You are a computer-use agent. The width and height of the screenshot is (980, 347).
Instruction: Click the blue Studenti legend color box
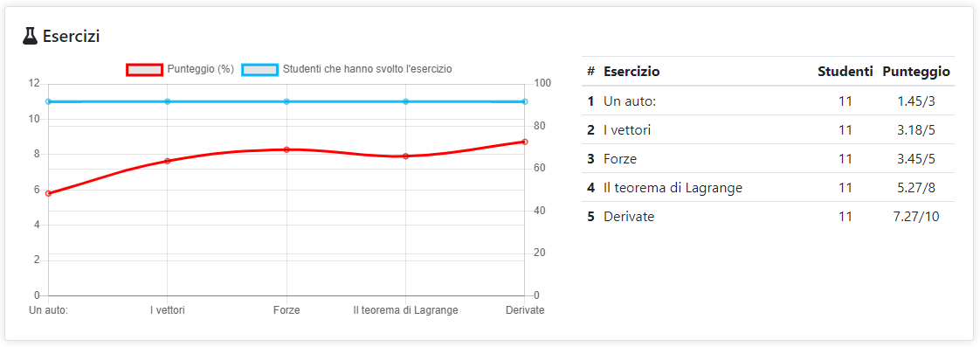point(260,69)
